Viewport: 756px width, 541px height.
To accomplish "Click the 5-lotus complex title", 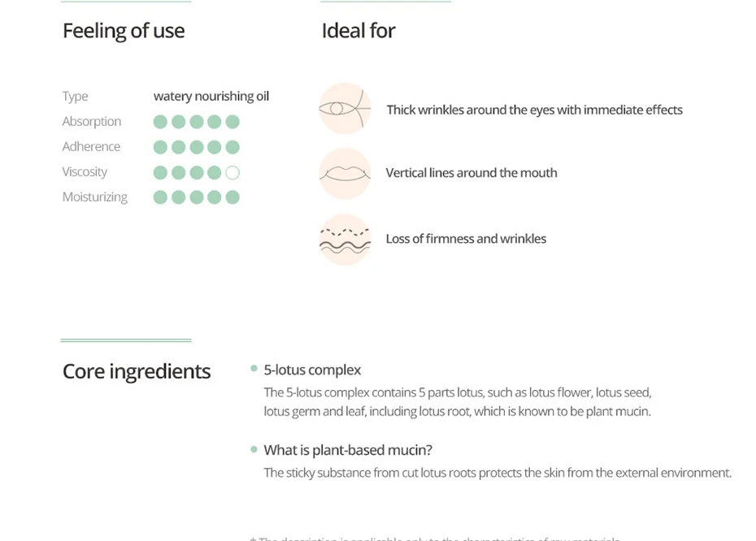I will [312, 370].
